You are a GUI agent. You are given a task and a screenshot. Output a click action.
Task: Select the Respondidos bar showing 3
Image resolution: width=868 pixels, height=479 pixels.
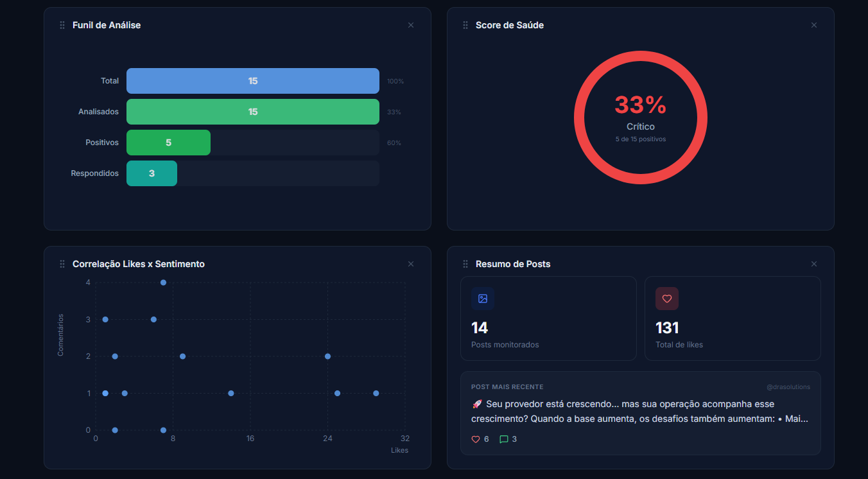pyautogui.click(x=152, y=173)
